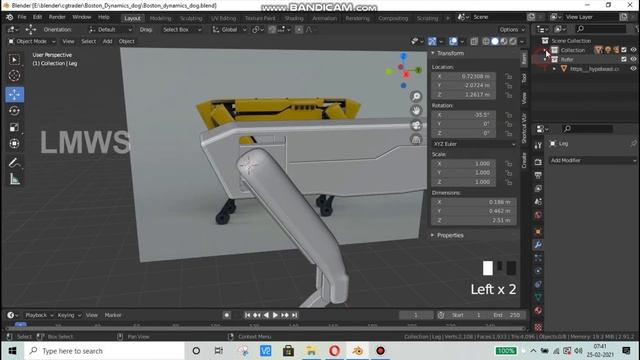The width and height of the screenshot is (640, 360).
Task: Select the Measure tool
Action: 14,179
